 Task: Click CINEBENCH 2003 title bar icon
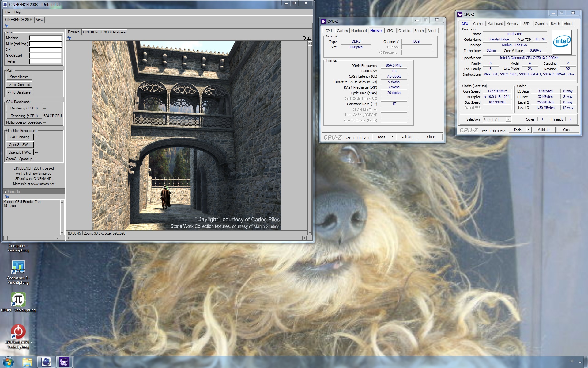coord(5,4)
